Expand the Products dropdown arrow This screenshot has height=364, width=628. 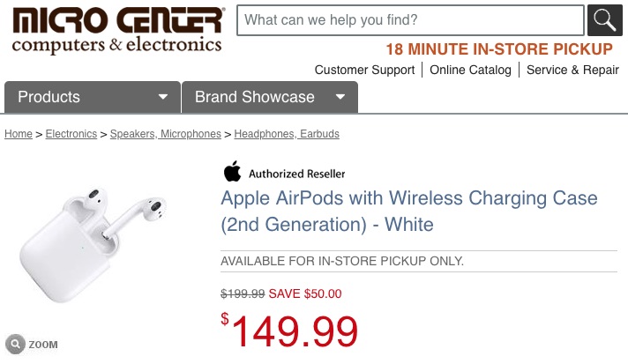tap(163, 97)
